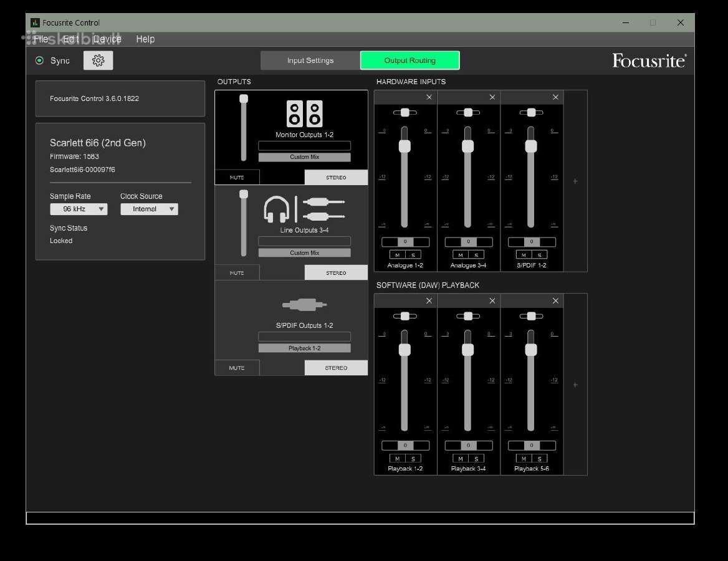Click the S/PDIF 1-2 input level fader
The width and height of the screenshot is (728, 561).
(x=531, y=176)
